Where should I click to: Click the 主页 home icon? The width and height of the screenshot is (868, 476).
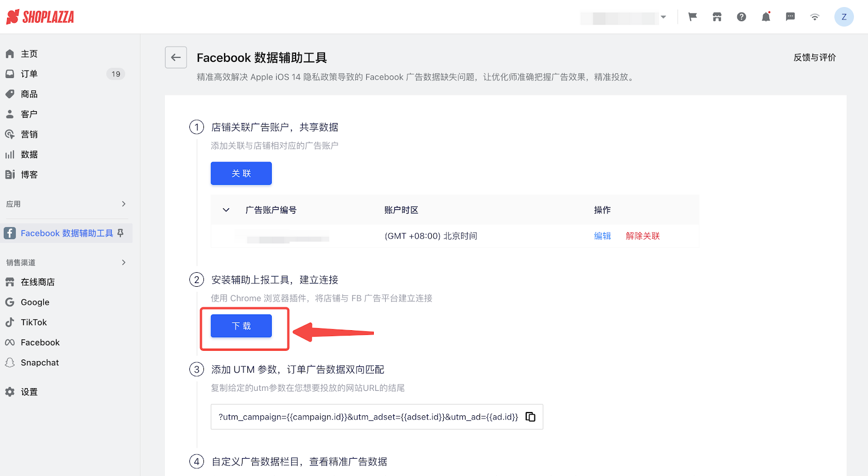[x=10, y=54]
